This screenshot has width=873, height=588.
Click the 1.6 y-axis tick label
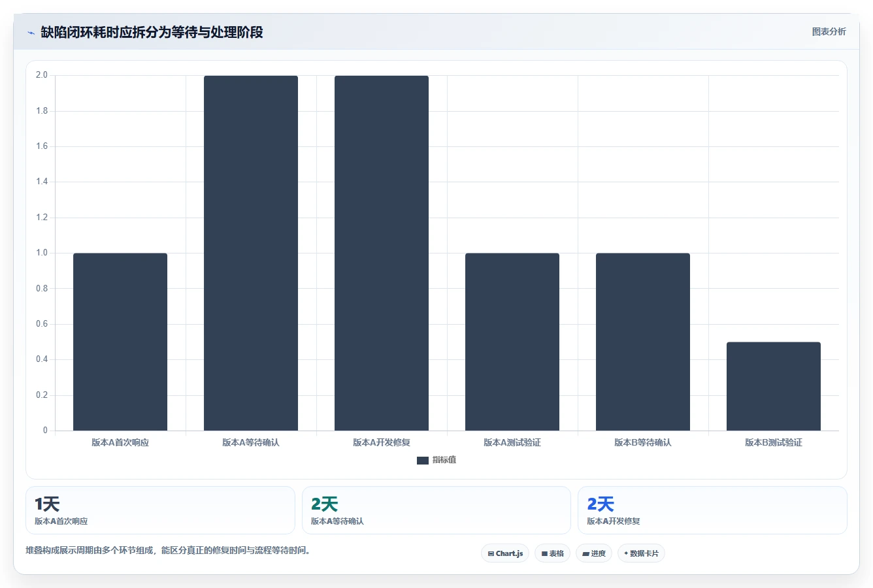pos(42,146)
